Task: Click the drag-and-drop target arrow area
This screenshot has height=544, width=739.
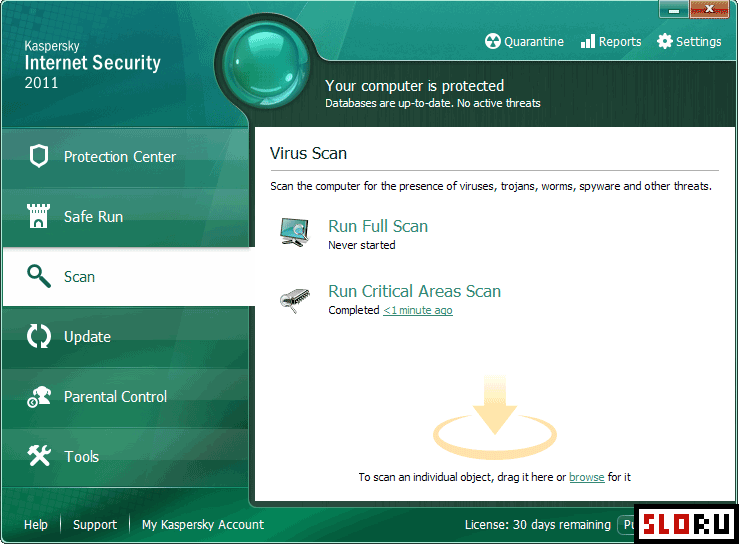Action: pos(495,418)
